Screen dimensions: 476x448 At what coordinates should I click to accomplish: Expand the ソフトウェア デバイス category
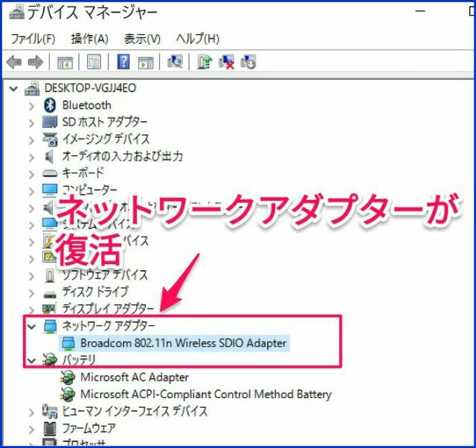[31, 276]
